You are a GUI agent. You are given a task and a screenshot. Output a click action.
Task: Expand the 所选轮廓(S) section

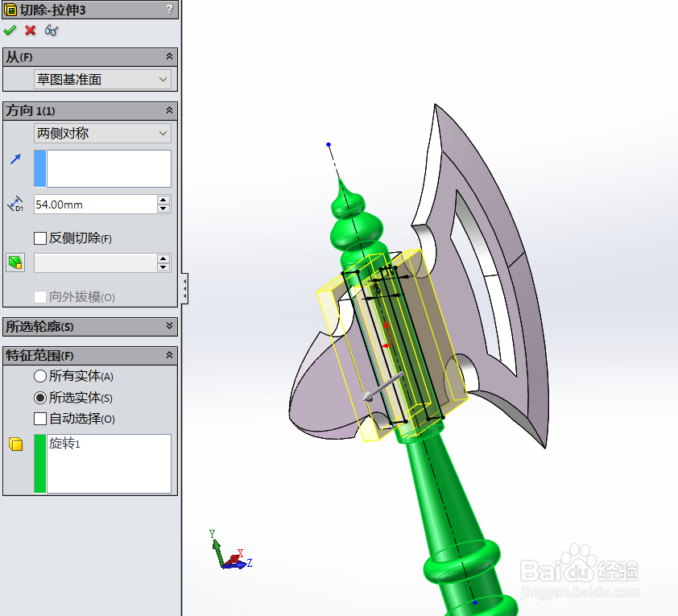click(x=169, y=326)
